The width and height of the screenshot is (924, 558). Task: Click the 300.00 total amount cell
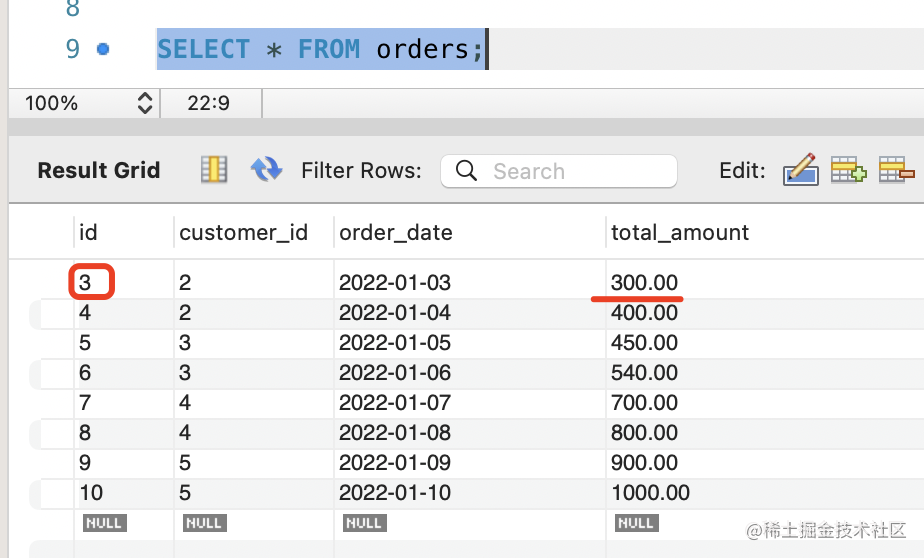click(645, 283)
